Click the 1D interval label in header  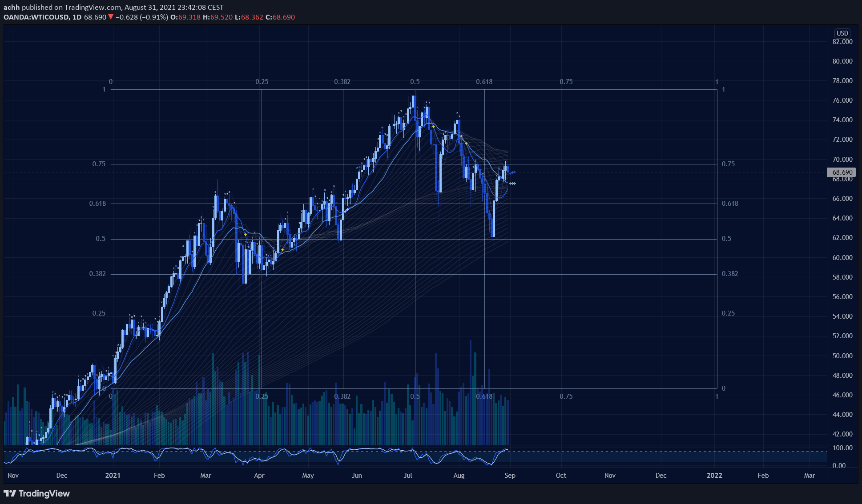77,17
